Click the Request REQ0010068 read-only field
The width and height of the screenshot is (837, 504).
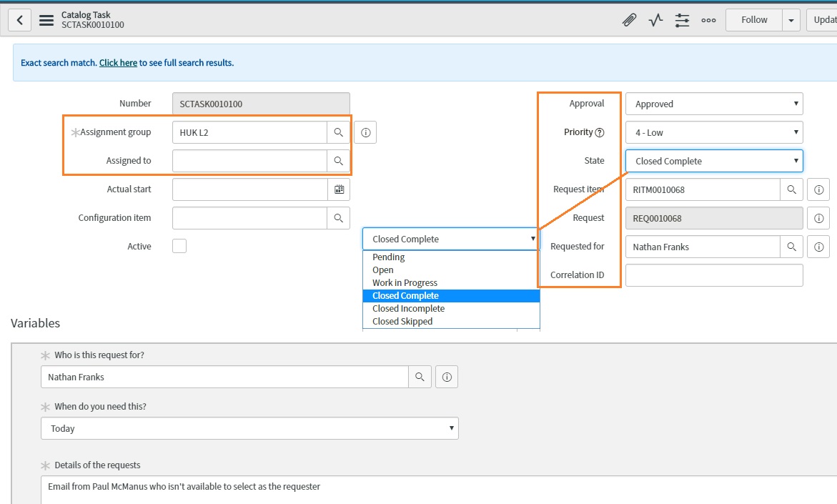(x=714, y=218)
